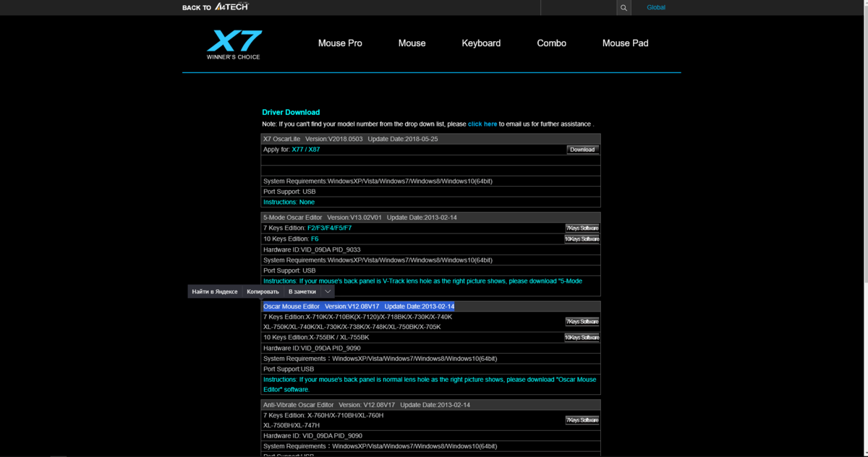Expand the selection popup chevron
The height and width of the screenshot is (457, 868).
click(x=328, y=291)
